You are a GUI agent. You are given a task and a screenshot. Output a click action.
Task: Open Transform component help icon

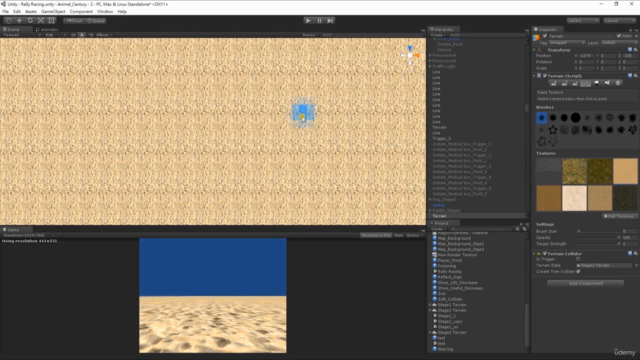click(x=630, y=50)
